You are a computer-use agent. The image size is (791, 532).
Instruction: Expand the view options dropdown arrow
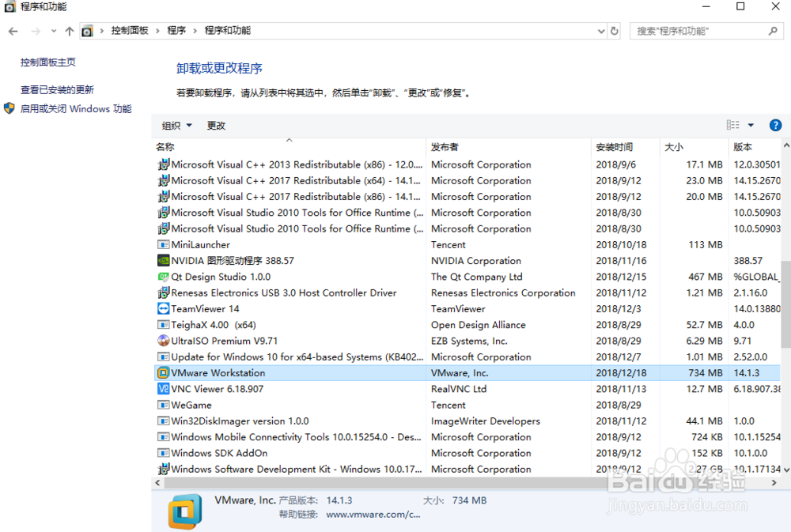[x=751, y=125]
